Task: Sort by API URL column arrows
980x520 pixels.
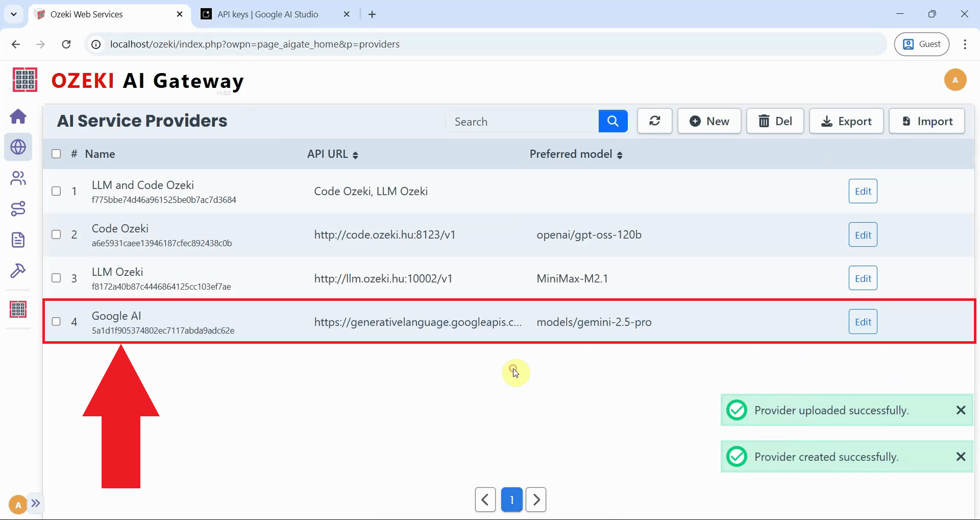Action: [x=355, y=155]
